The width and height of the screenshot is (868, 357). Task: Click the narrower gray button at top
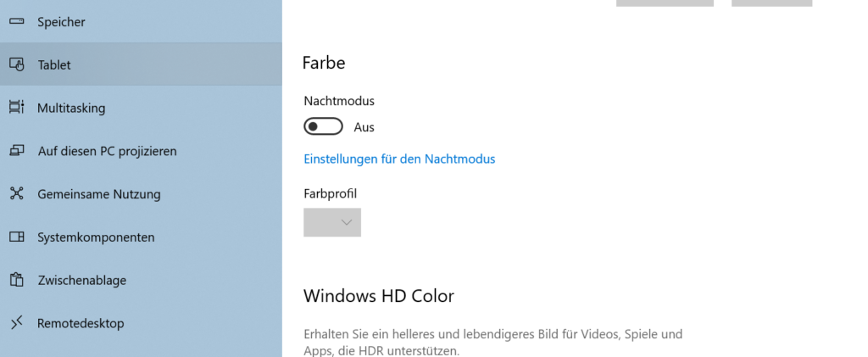click(x=771, y=3)
